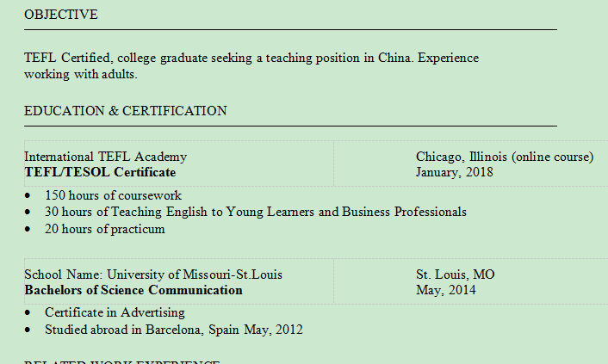Click the 'Certificate in Advertising' bullet item

[x=115, y=312]
